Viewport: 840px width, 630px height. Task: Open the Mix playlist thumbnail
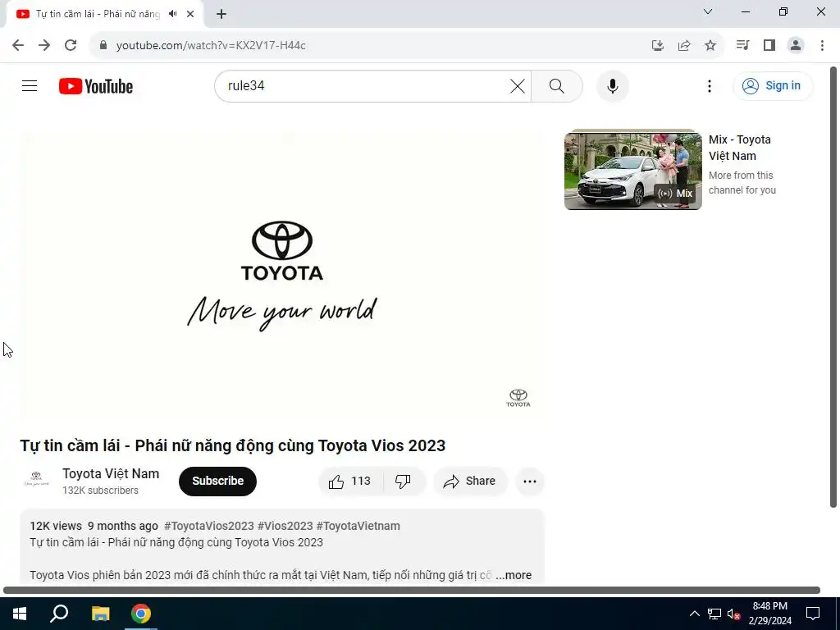coord(632,170)
